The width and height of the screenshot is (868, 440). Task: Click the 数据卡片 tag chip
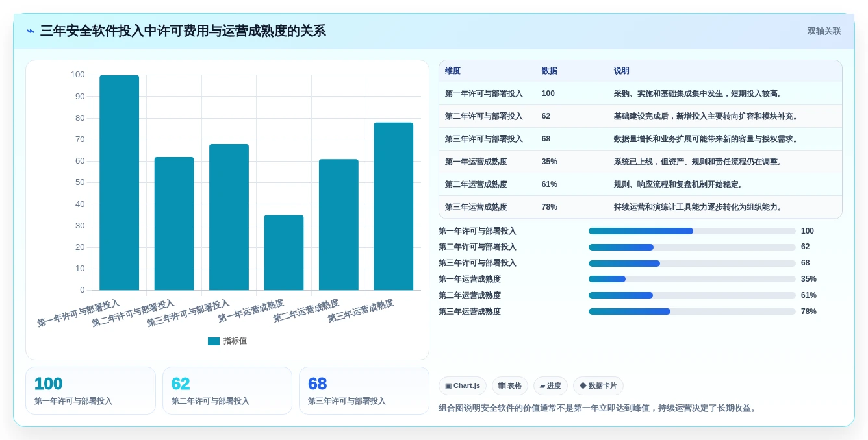598,386
